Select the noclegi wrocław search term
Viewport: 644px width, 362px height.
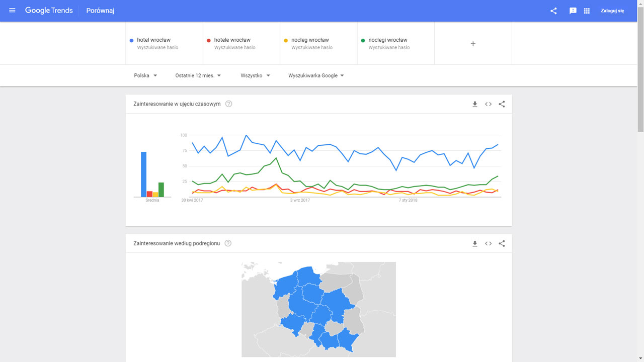tap(395, 43)
